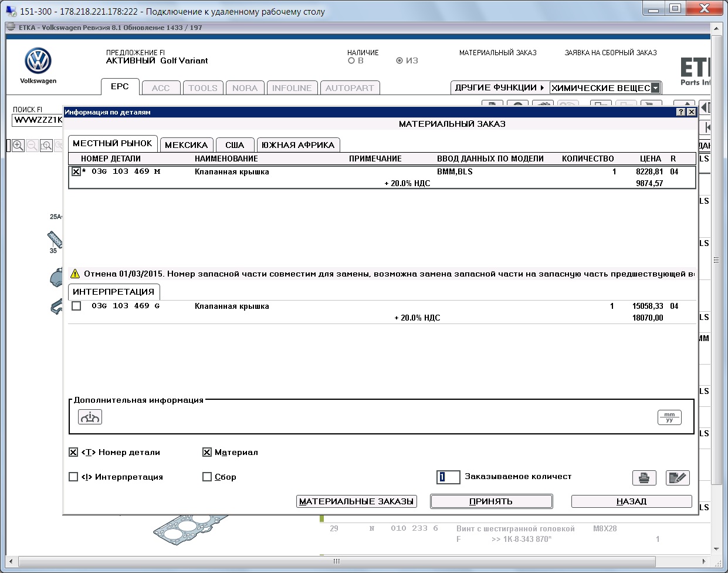The width and height of the screenshot is (728, 573).
Task: Click price 15058,33 in the interpretation row
Action: (x=648, y=306)
